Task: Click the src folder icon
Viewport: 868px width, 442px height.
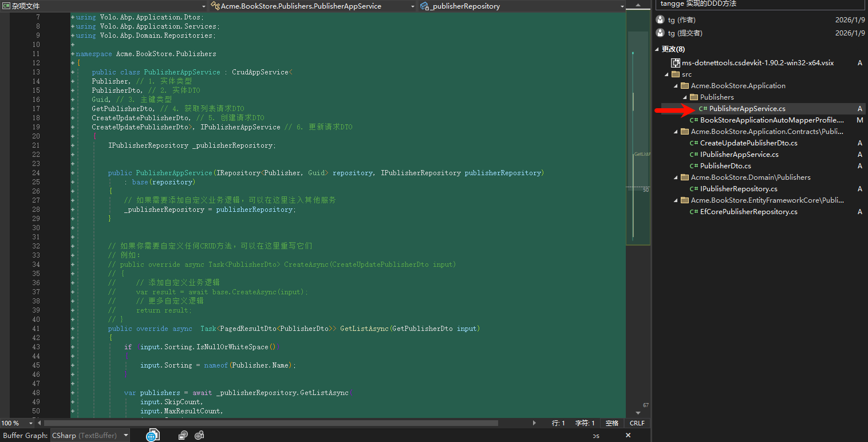Action: [x=676, y=74]
